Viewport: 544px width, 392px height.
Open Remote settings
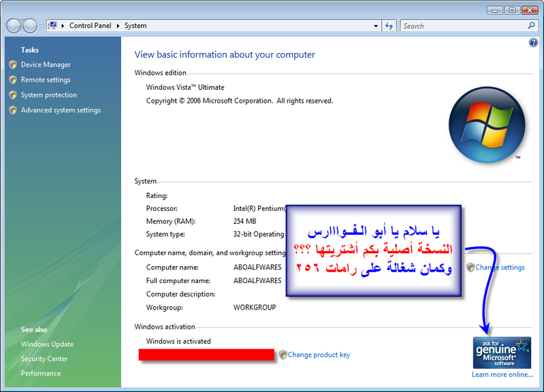(x=46, y=80)
